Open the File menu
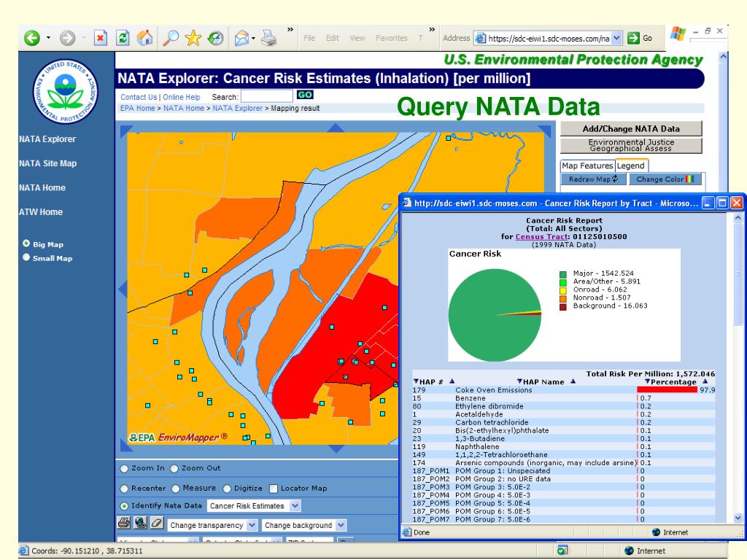747x560 pixels. 309,38
